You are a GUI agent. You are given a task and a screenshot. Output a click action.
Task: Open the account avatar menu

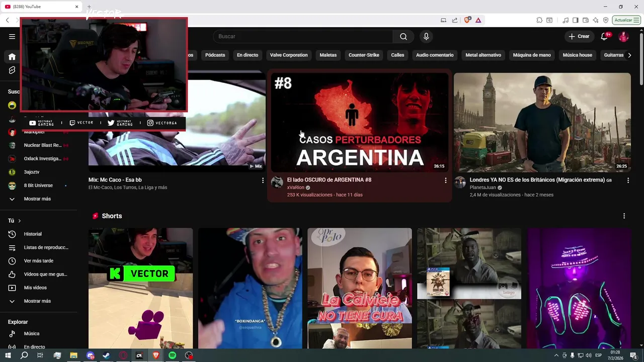click(623, 36)
